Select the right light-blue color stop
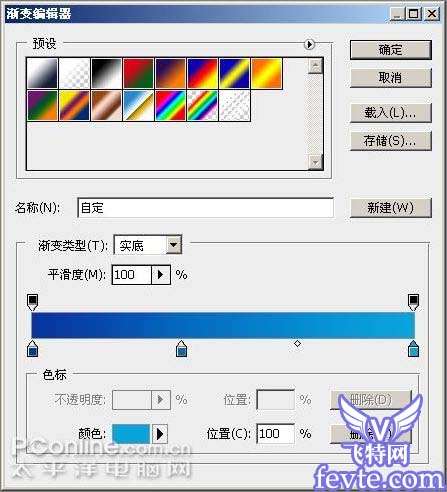The width and height of the screenshot is (447, 492). click(413, 349)
